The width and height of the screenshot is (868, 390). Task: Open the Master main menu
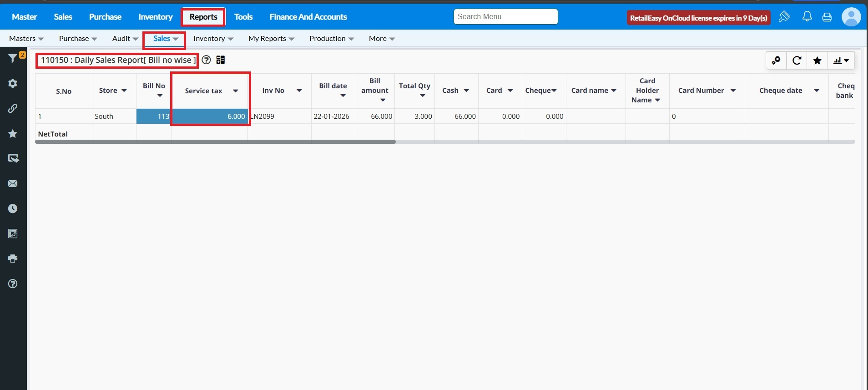(x=25, y=17)
